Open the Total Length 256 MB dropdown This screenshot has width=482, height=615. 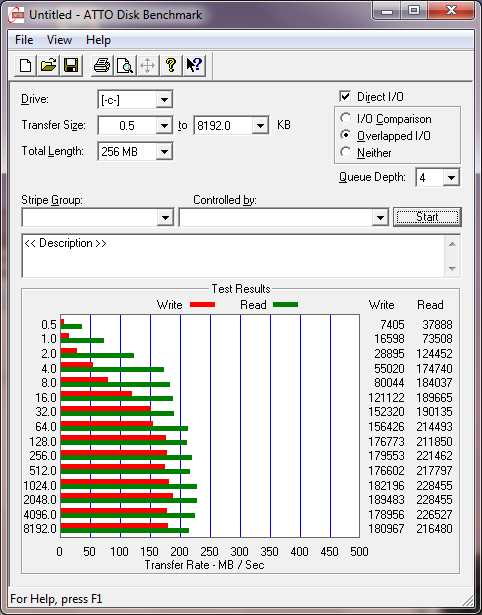point(164,151)
